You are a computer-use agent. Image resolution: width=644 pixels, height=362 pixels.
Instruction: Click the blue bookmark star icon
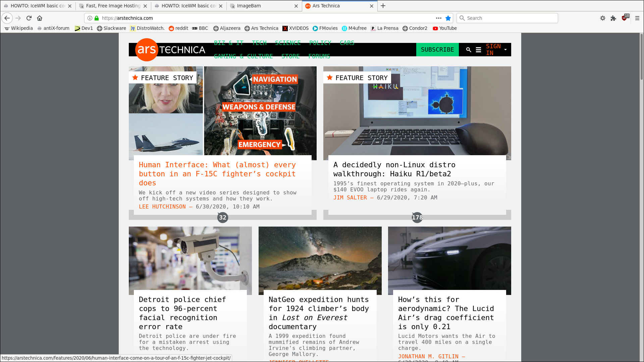click(x=448, y=18)
